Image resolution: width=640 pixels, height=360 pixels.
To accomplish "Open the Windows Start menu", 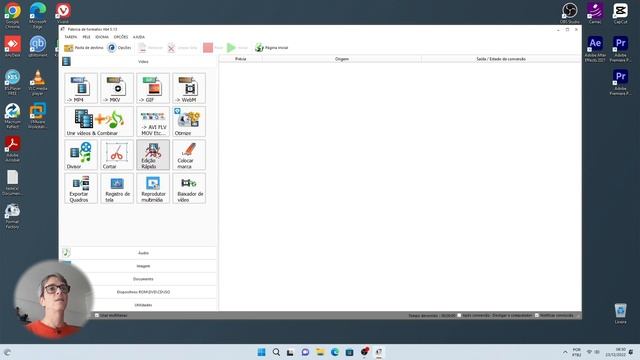I will coord(262,352).
